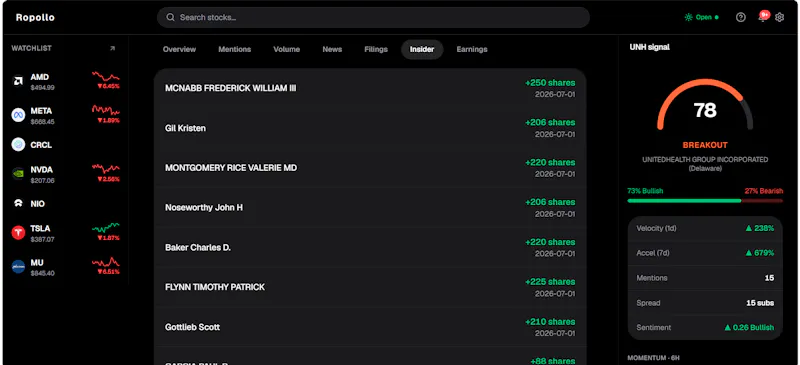The height and width of the screenshot is (365, 800).
Task: Expand the watchlist arrow icon
Action: click(112, 48)
